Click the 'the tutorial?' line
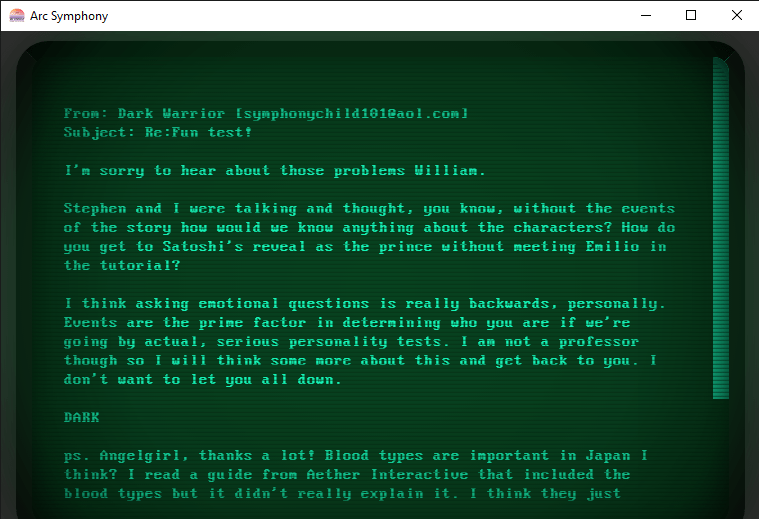Viewport: 759px width, 519px height. 122,266
